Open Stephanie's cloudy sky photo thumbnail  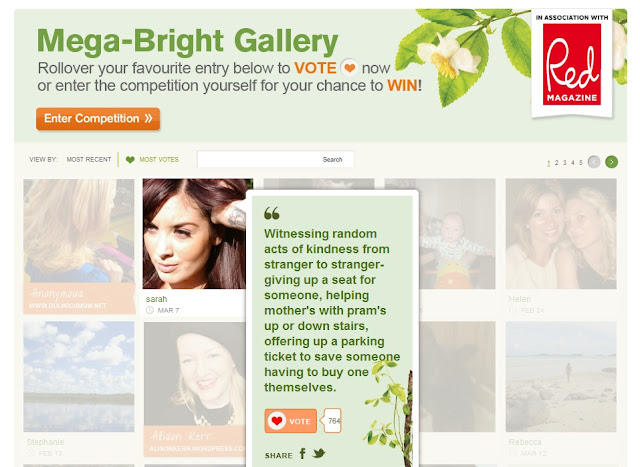pos(79,376)
